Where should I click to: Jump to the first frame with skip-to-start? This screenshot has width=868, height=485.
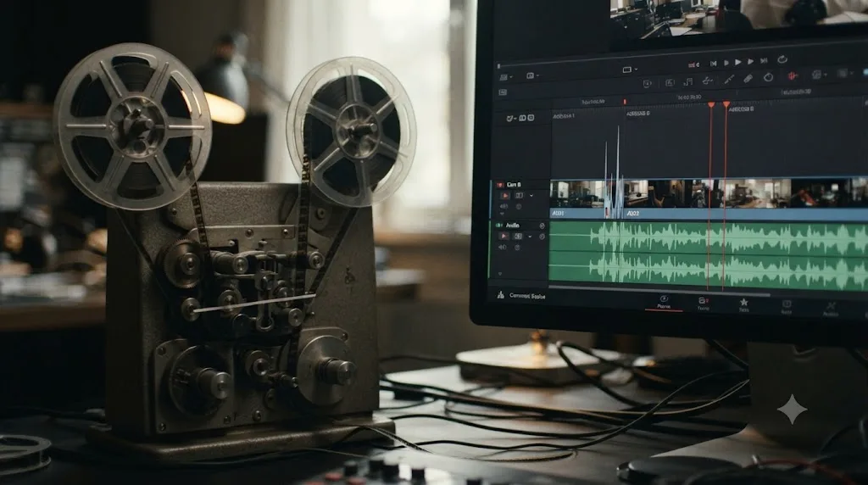714,64
